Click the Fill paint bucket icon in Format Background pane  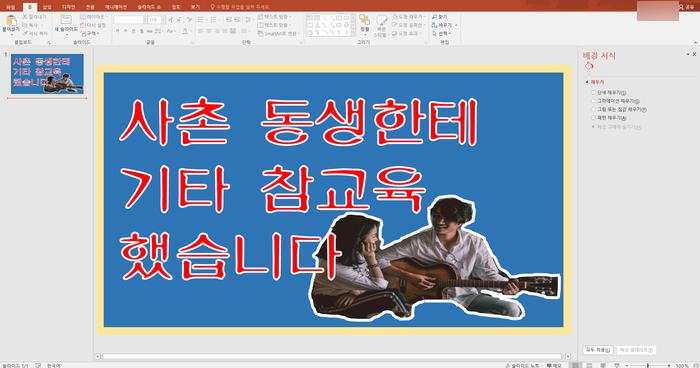589,66
